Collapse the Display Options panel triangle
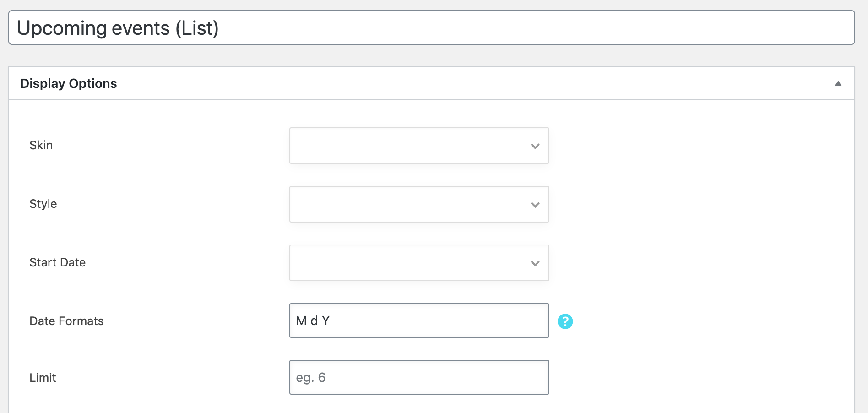The width and height of the screenshot is (868, 413). click(838, 83)
